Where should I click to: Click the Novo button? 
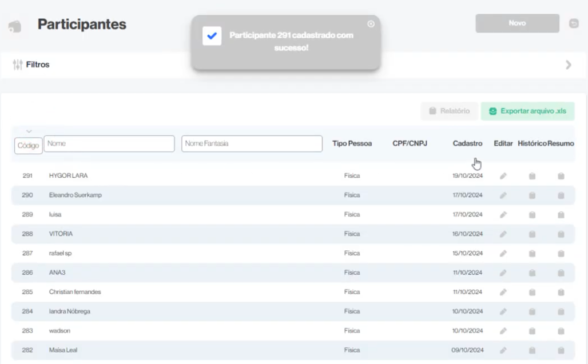(x=517, y=23)
